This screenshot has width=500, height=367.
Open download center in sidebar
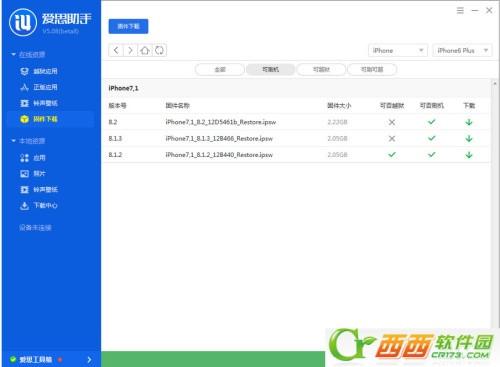(x=39, y=205)
